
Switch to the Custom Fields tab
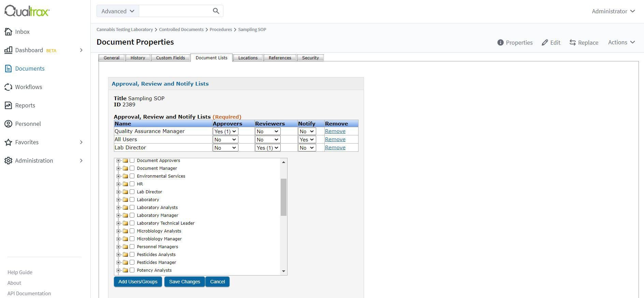170,58
